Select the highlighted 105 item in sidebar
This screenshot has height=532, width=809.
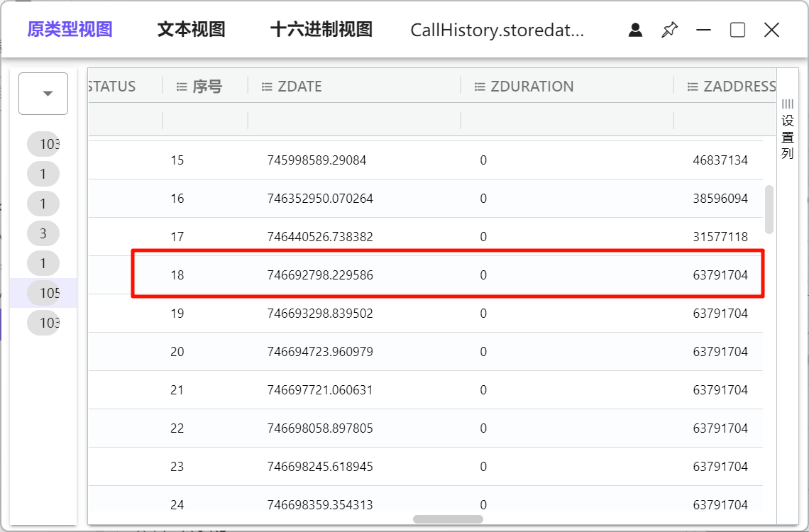point(43,293)
